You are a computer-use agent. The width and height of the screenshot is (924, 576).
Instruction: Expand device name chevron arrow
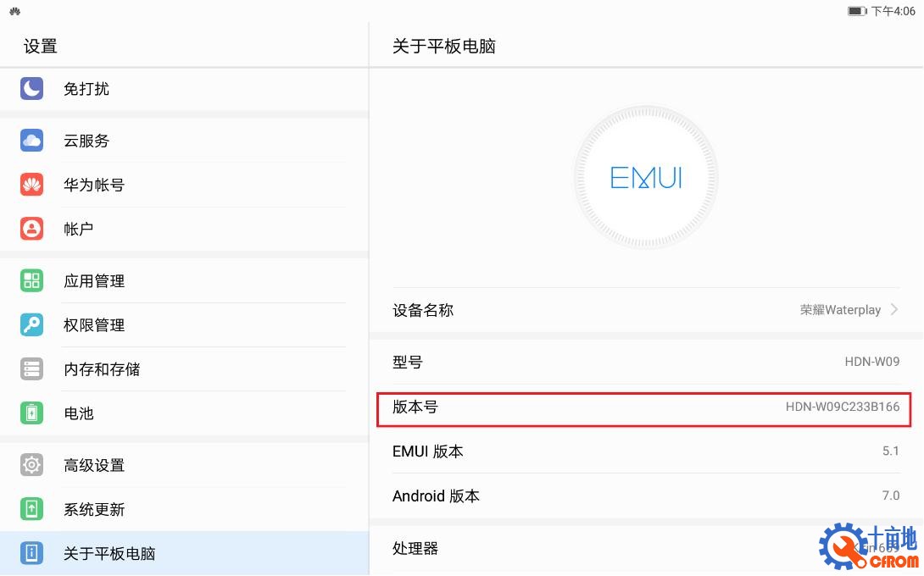[x=894, y=310]
